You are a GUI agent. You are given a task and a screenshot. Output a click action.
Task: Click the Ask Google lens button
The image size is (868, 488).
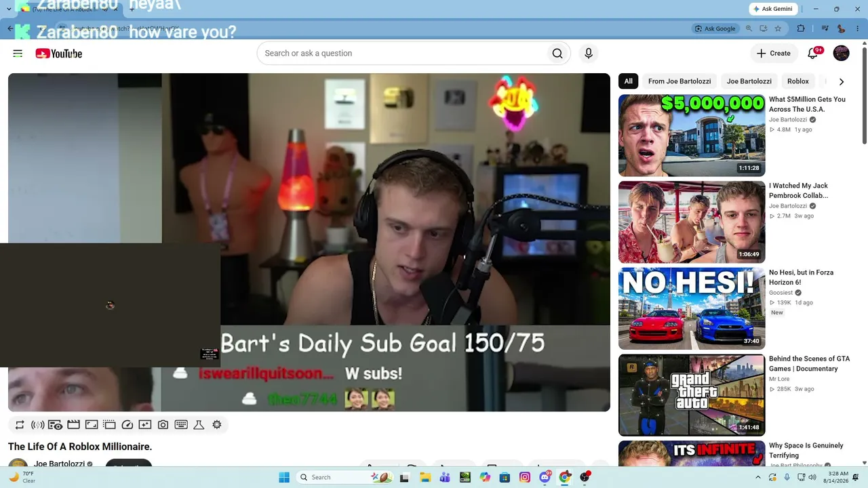(715, 28)
